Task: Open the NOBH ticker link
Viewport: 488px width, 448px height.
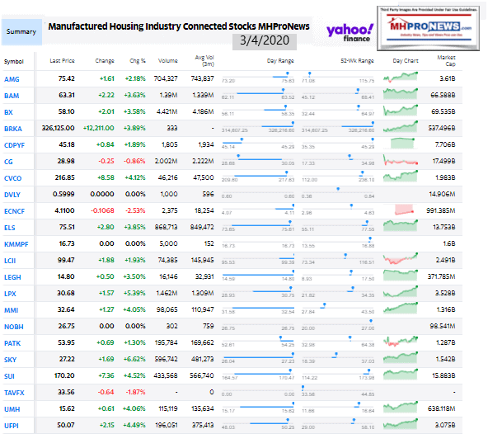Action: click(14, 327)
